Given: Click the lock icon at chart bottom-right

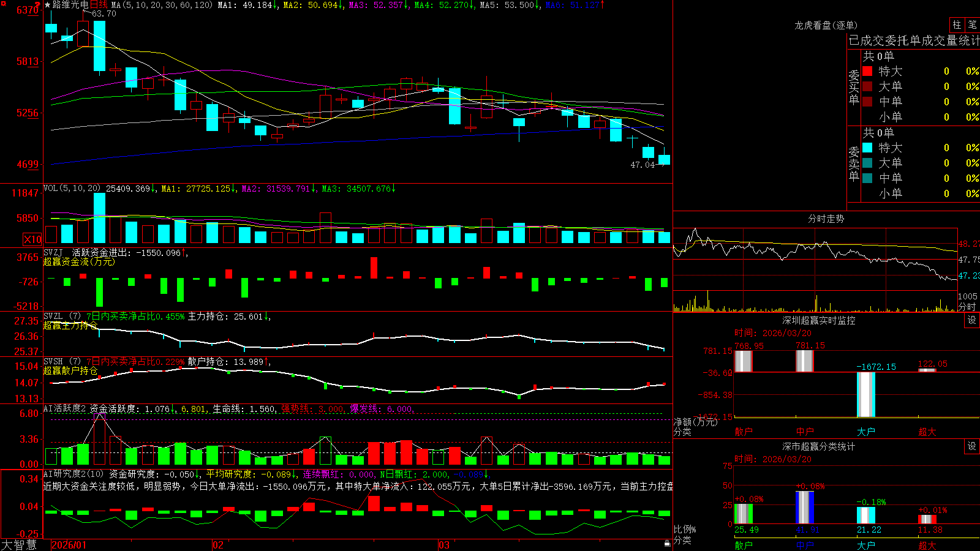Looking at the screenshot, I should 668,544.
